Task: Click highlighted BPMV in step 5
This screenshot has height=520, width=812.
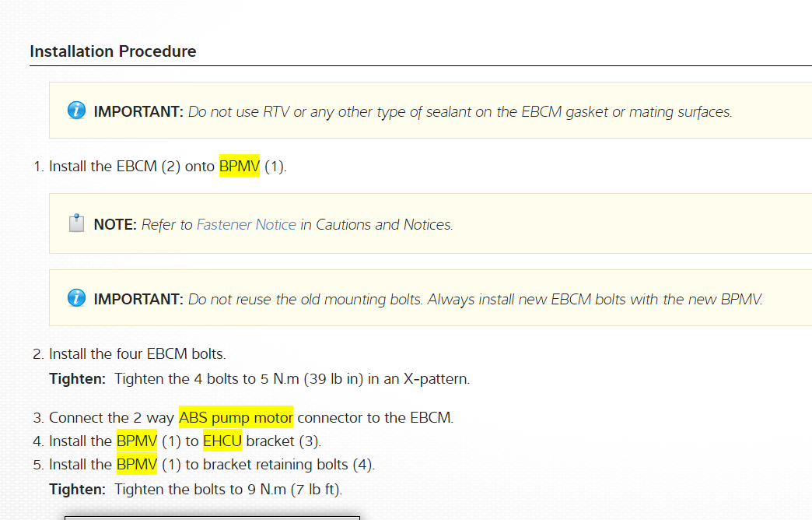Action: coord(137,465)
